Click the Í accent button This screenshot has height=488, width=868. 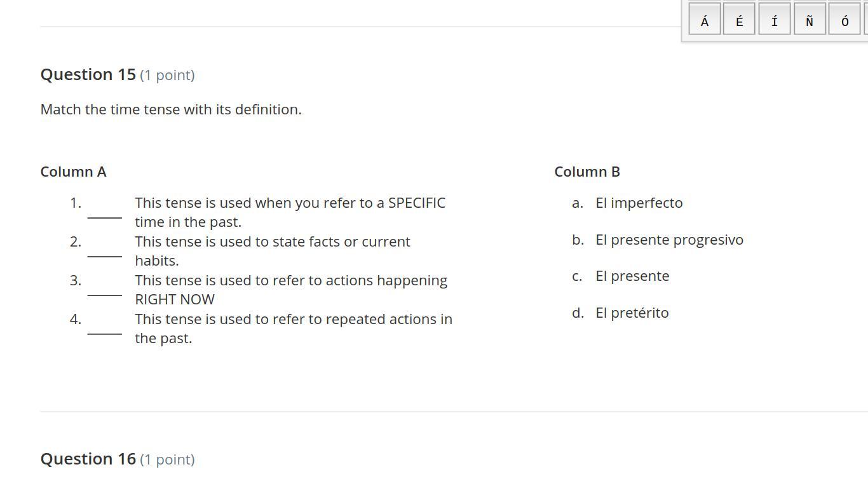[x=774, y=21]
